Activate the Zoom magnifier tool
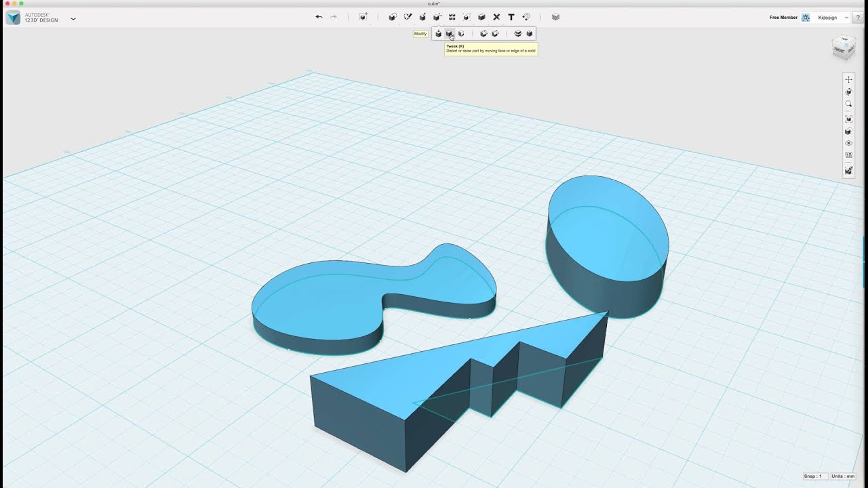Image resolution: width=868 pixels, height=488 pixels. [848, 104]
